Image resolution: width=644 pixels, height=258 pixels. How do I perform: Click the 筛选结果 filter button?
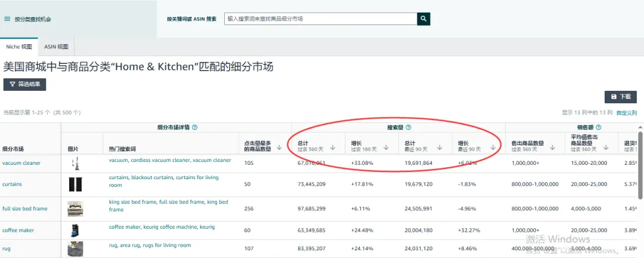pyautogui.click(x=24, y=85)
